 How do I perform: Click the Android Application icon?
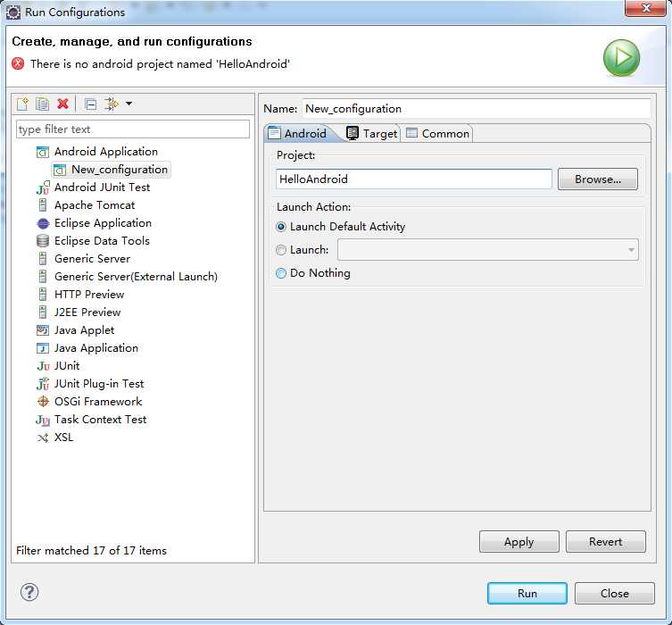point(43,152)
